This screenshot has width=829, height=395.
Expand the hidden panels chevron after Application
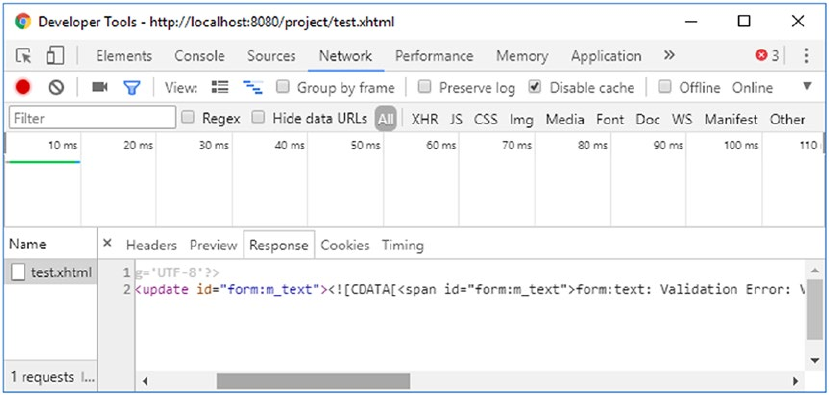(669, 55)
